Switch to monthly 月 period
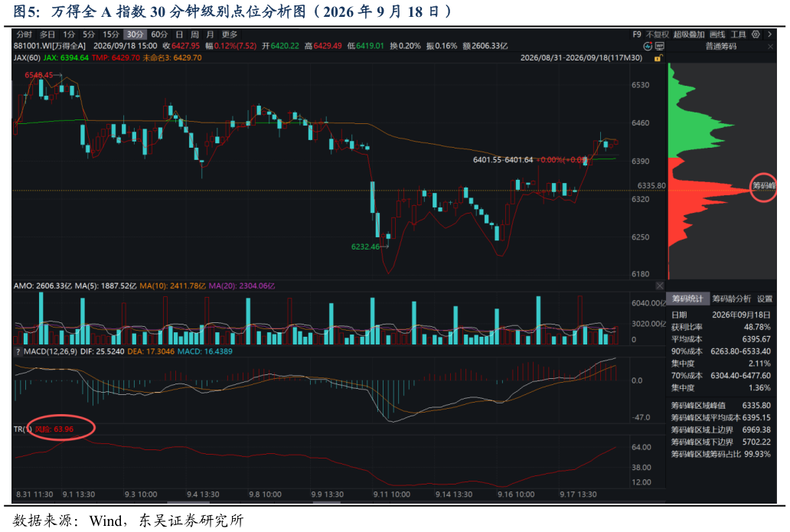Viewport: 790px width, 532px height. tap(210, 34)
